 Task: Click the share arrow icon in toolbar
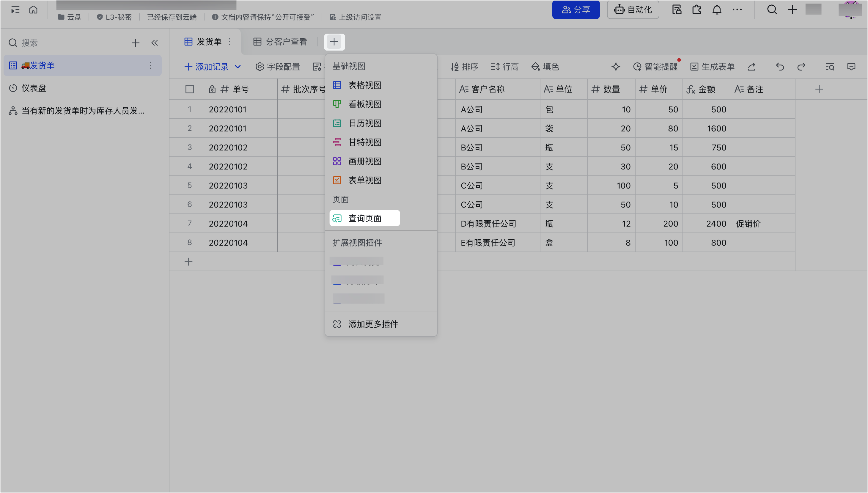(751, 67)
